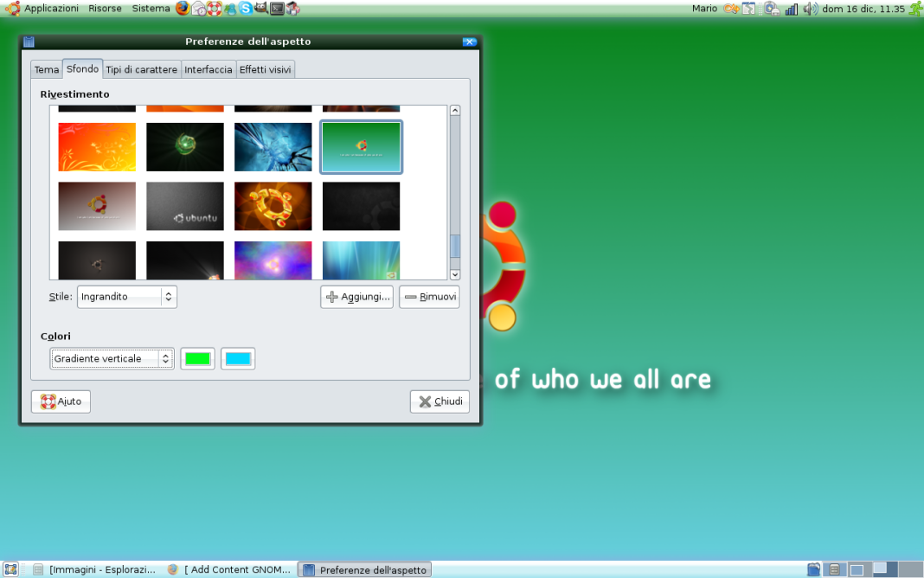Click Preferenze dell'aspetto taskbar button
The width and height of the screenshot is (924, 578).
(365, 569)
